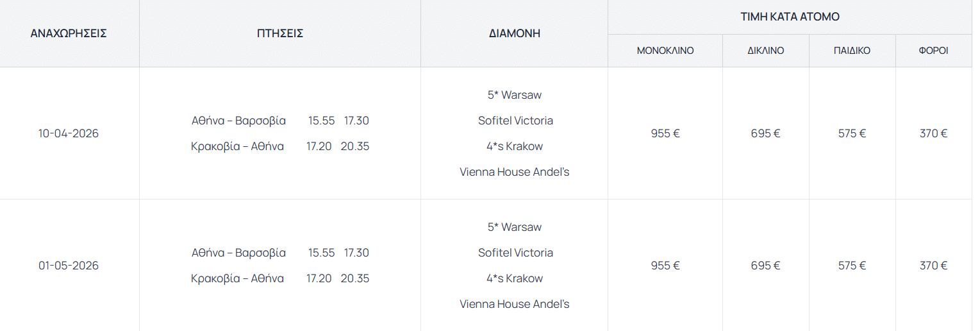
Task: Click the ΠΤΗΣΕΙΣ column header
Action: (280, 33)
